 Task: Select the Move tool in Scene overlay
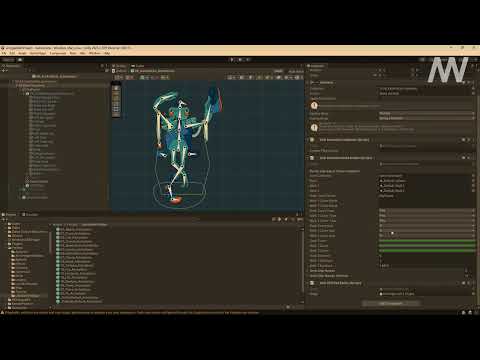116,94
